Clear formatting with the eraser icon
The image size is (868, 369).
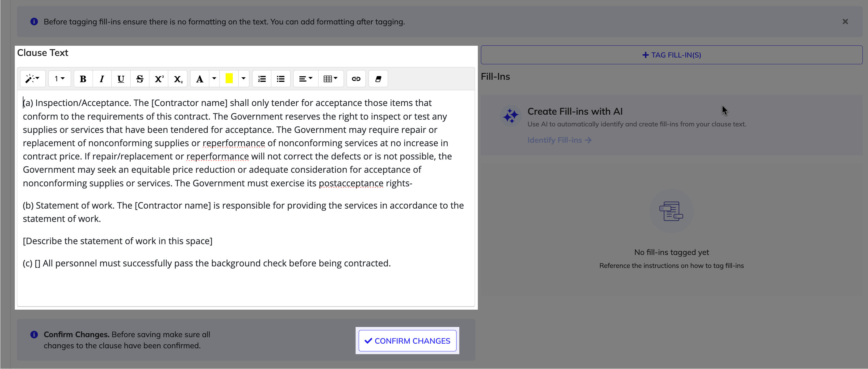378,79
